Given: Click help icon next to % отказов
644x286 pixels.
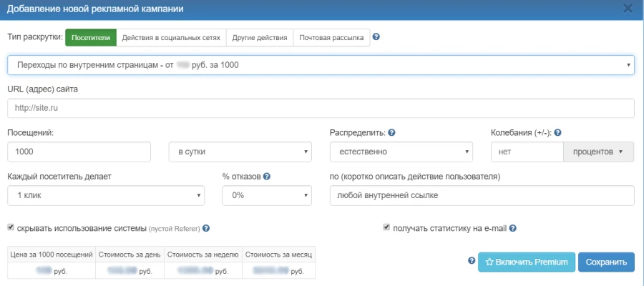Looking at the screenshot, I should point(266,176).
